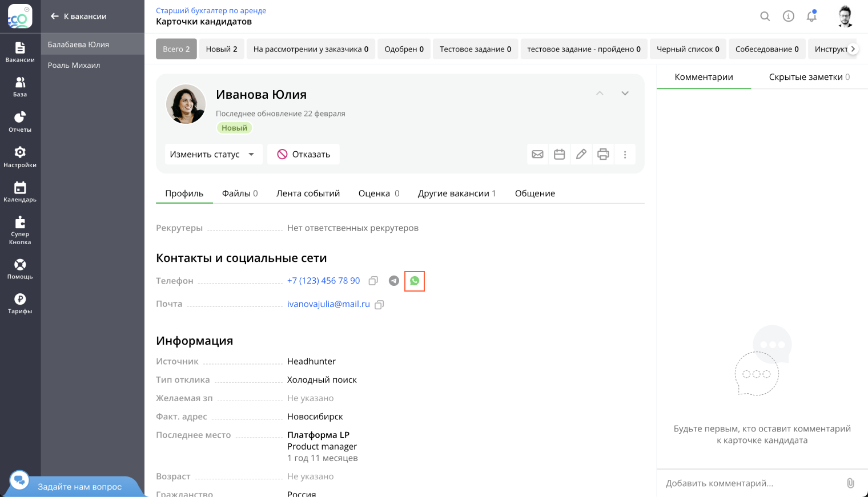The height and width of the screenshot is (497, 868).
Task: Open the ivanovajulia@mail.ru email link
Action: [x=328, y=304]
